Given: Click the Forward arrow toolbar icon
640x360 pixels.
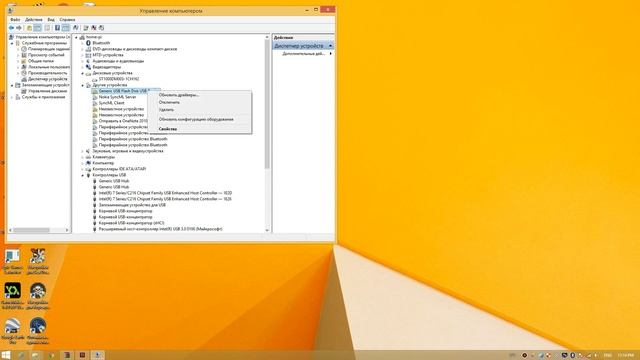Looking at the screenshot, I should pyautogui.click(x=19, y=28).
